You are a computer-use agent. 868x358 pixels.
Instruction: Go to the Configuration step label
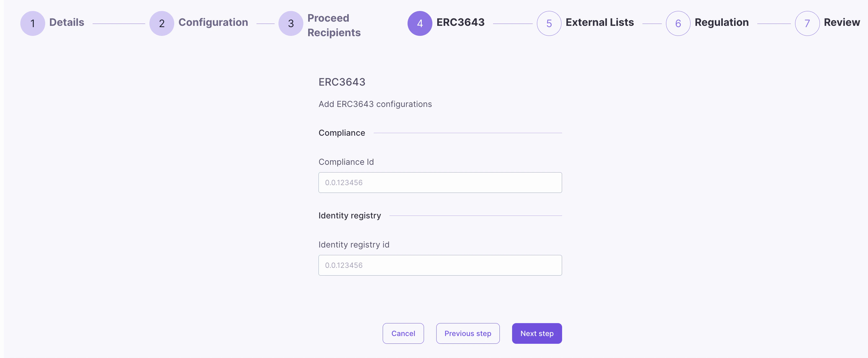coord(213,22)
